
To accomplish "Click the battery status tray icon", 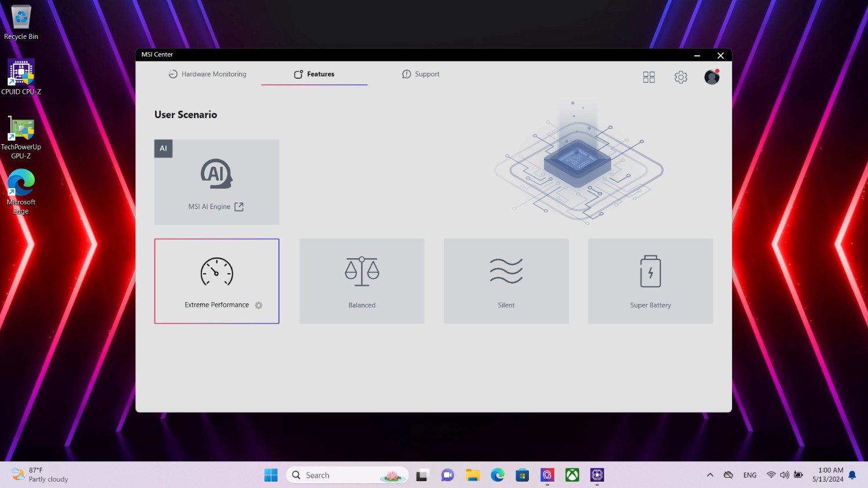I will pos(799,475).
